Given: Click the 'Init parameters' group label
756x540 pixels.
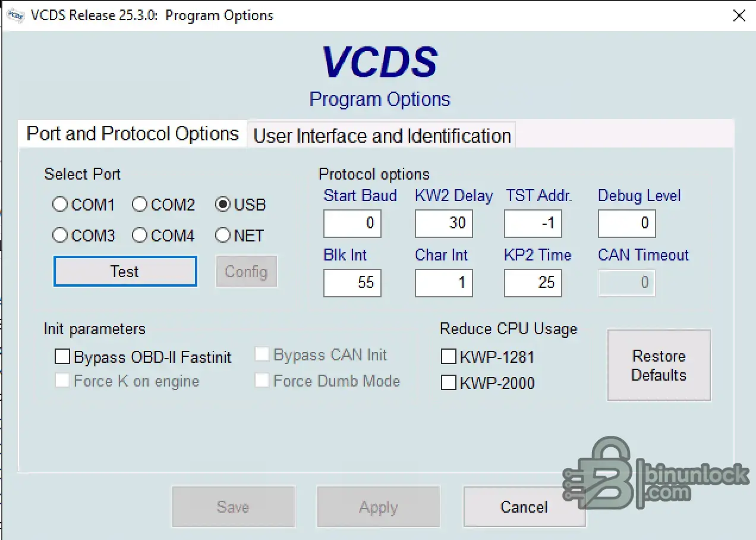Looking at the screenshot, I should coord(94,329).
